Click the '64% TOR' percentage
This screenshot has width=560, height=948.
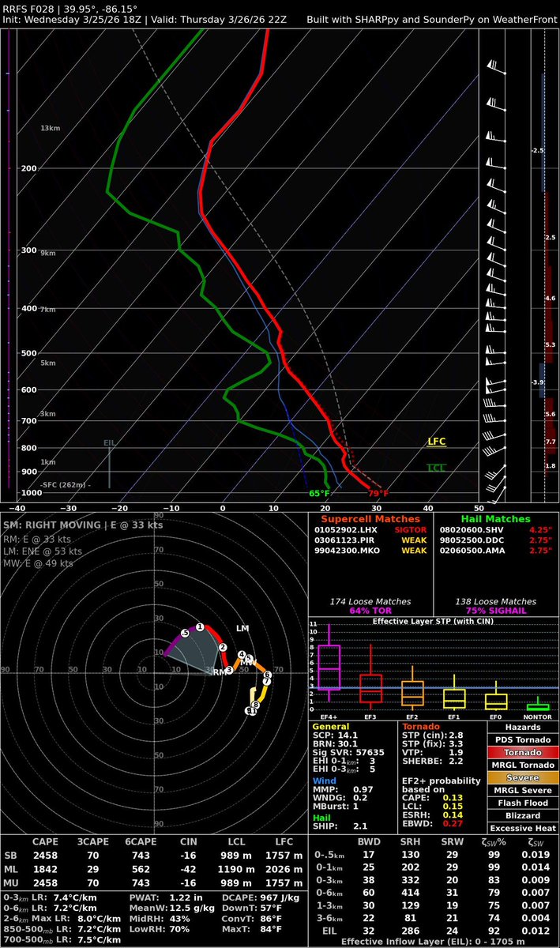[x=370, y=610]
